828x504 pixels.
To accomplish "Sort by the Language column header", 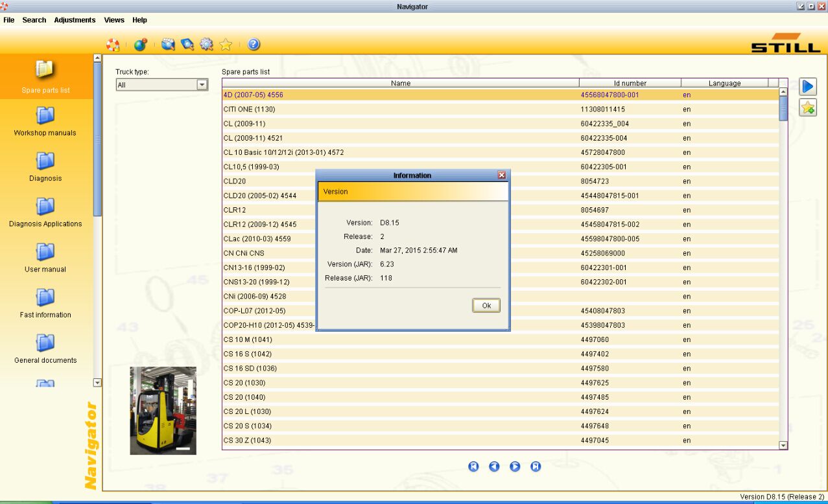I will [724, 83].
